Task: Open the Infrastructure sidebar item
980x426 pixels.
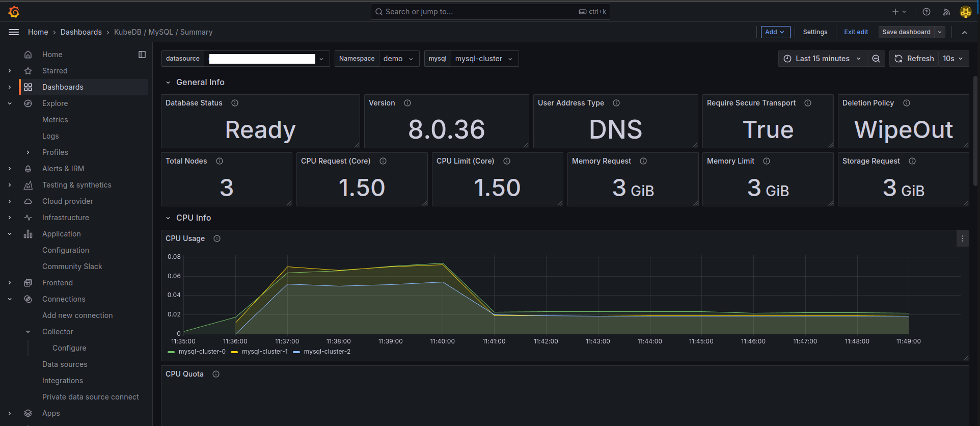Action: (66, 218)
